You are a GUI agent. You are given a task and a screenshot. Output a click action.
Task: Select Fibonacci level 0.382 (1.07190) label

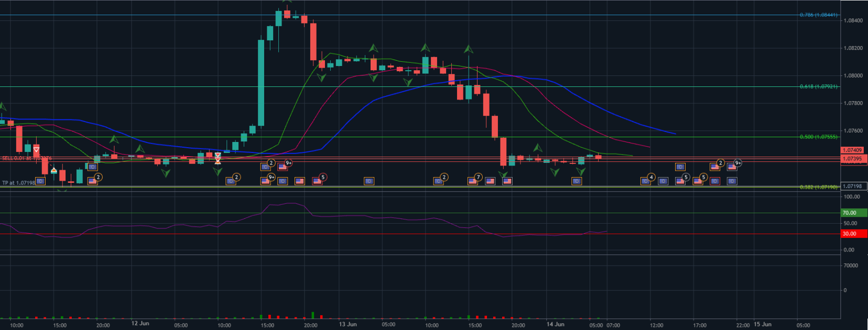tap(819, 187)
